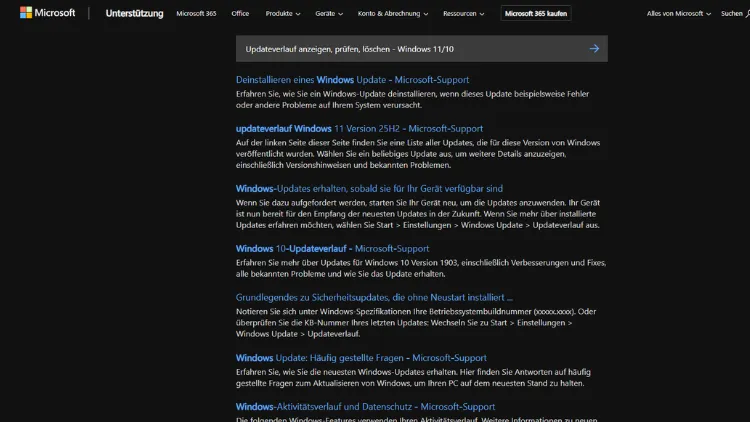Open Windows 10-Updateverlauf result

click(x=332, y=249)
